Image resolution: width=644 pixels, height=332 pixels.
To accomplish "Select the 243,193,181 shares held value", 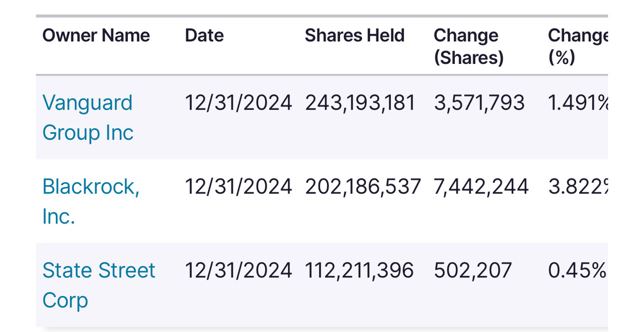I will click(360, 103).
